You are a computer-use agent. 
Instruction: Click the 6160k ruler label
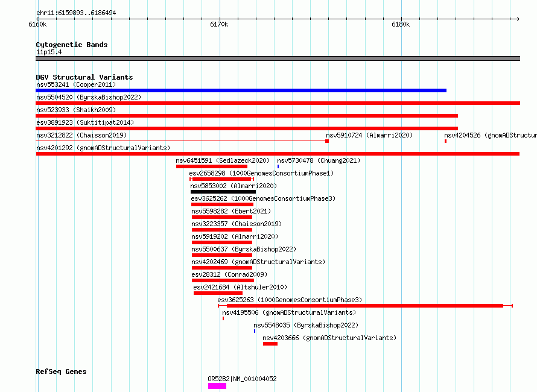coord(37,24)
